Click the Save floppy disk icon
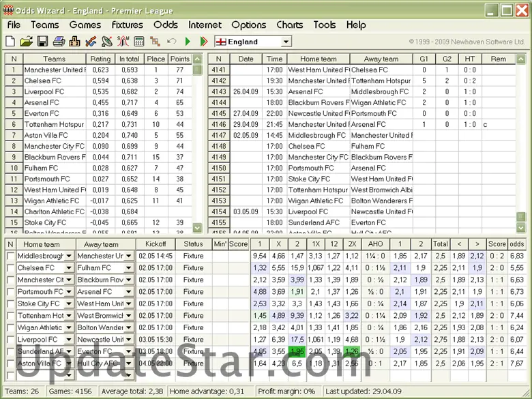 click(x=42, y=42)
